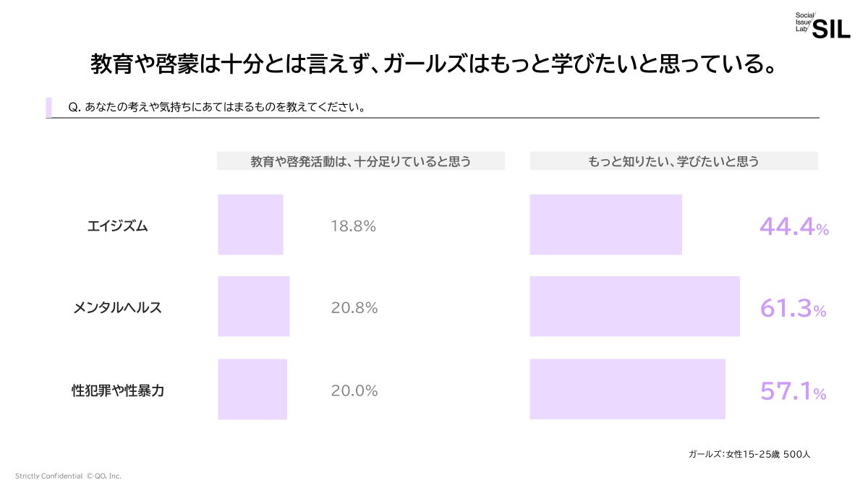Click the 44.4% value label

click(793, 227)
